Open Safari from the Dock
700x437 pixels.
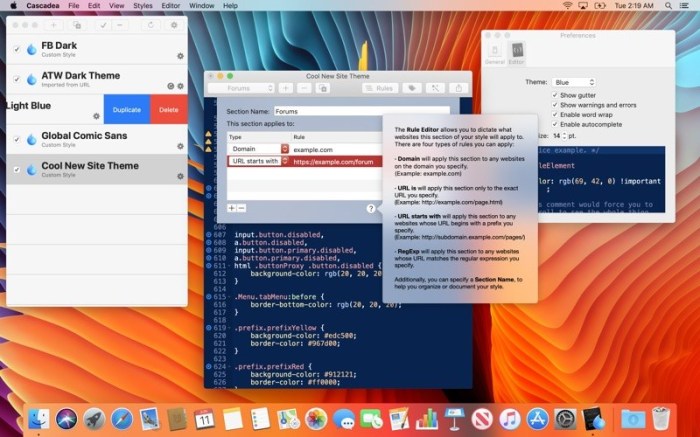point(122,419)
